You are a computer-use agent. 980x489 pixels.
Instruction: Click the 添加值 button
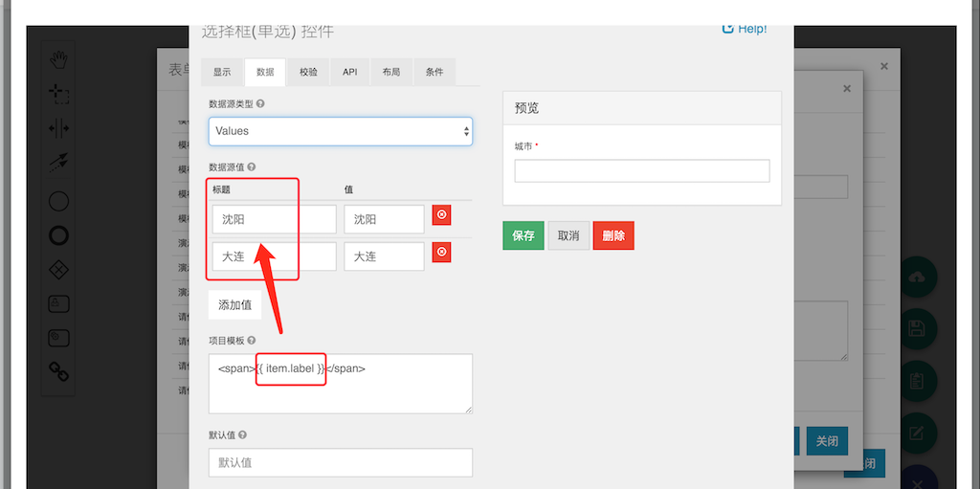235,305
